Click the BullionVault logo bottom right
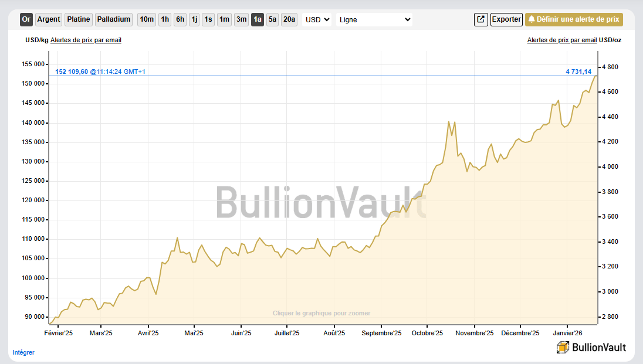Viewport: 643px width, 364px height. point(591,347)
